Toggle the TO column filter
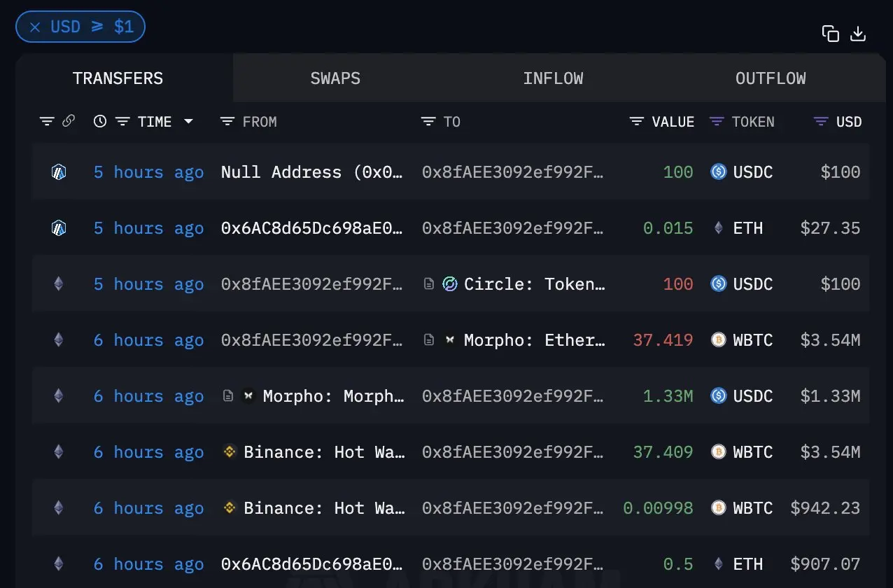Image resolution: width=893 pixels, height=588 pixels. (428, 122)
